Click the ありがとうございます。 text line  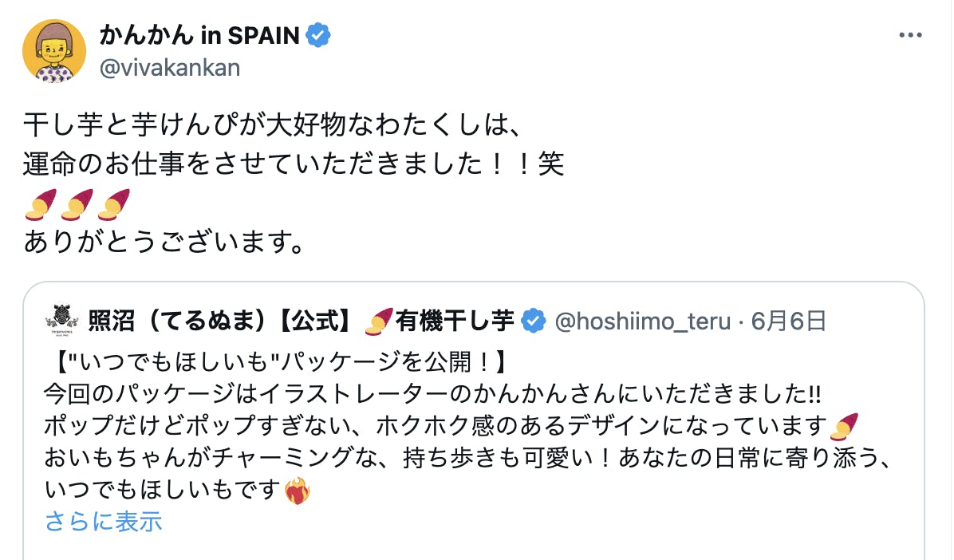(164, 241)
